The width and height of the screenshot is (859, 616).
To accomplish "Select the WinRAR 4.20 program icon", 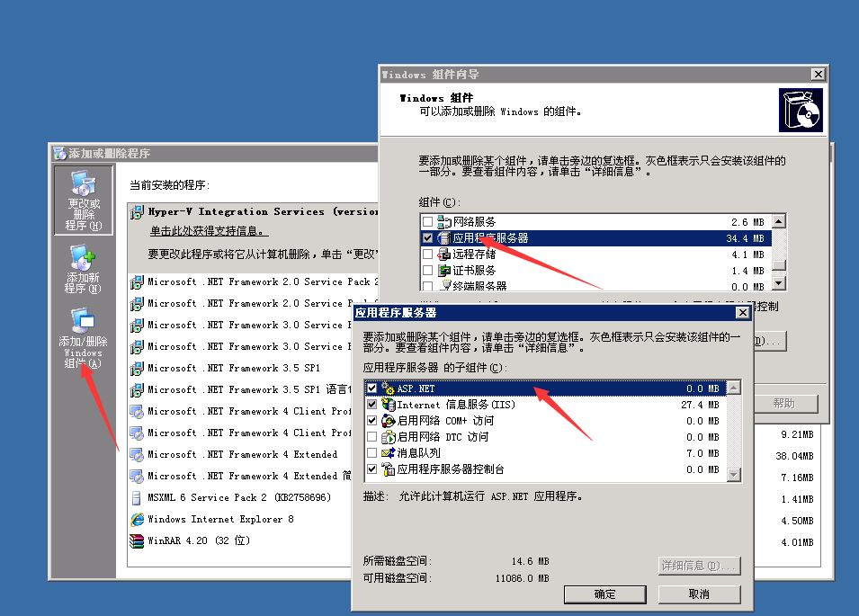I will [x=137, y=540].
